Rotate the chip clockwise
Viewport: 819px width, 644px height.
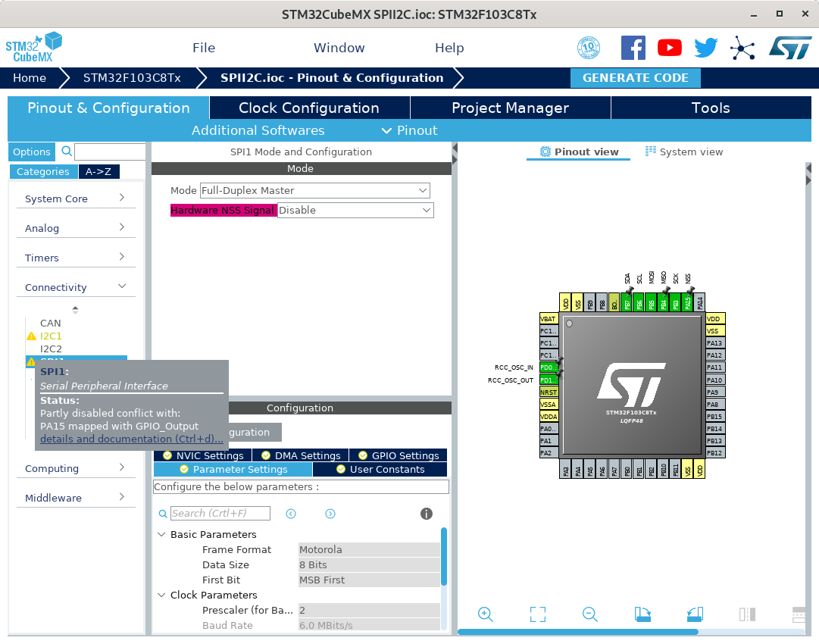point(642,614)
